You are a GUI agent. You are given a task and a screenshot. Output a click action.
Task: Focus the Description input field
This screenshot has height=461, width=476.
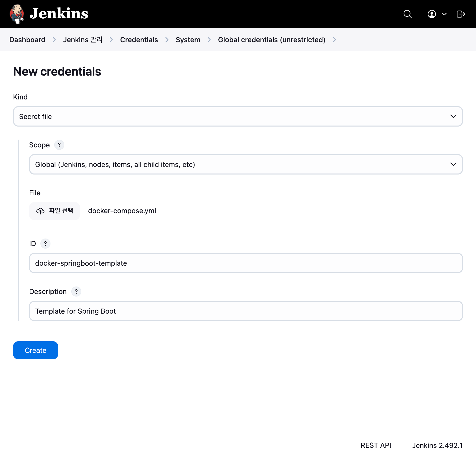[246, 311]
